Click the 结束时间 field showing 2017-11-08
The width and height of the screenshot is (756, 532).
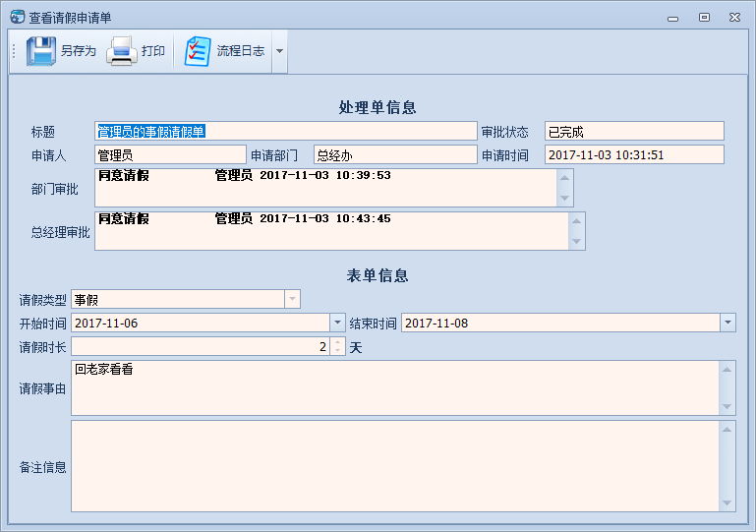(568, 323)
